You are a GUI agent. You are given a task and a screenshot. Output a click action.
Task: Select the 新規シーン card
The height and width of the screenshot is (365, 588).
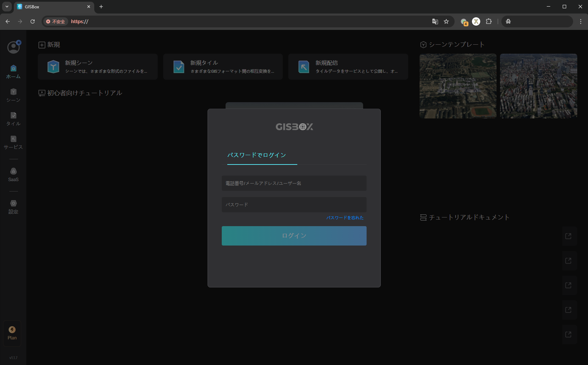pyautogui.click(x=98, y=66)
